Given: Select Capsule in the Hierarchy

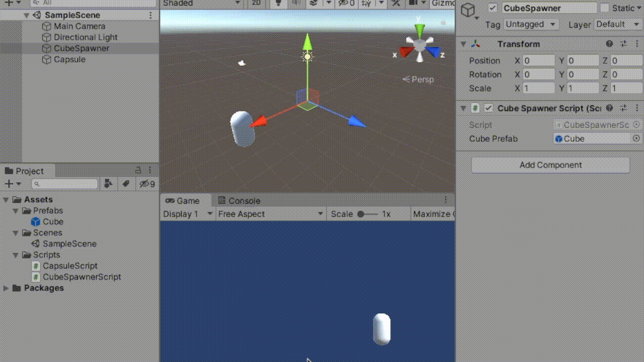Looking at the screenshot, I should (x=69, y=59).
